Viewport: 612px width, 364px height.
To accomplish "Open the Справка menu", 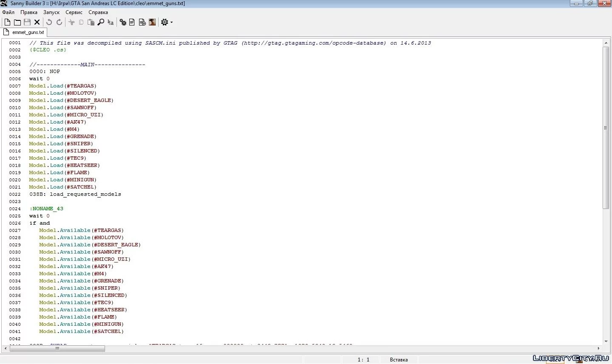I will pyautogui.click(x=98, y=12).
